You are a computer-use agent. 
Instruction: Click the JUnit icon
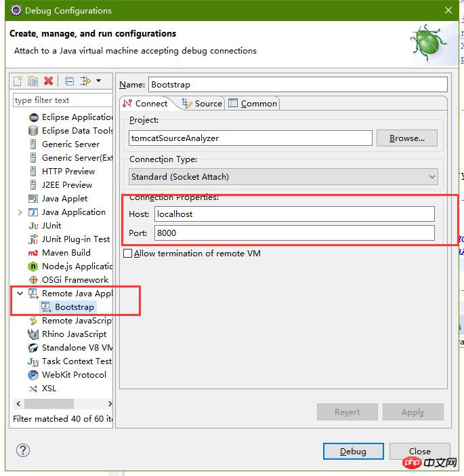(x=33, y=226)
